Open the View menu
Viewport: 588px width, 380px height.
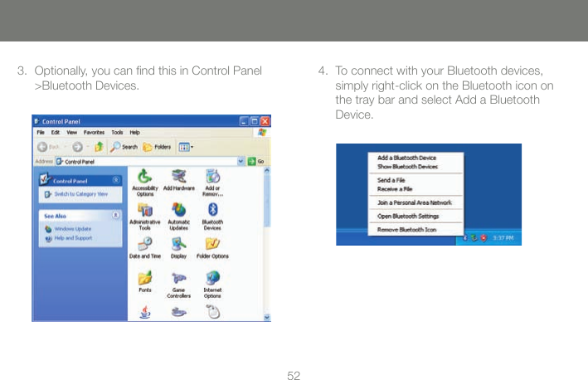[71, 133]
